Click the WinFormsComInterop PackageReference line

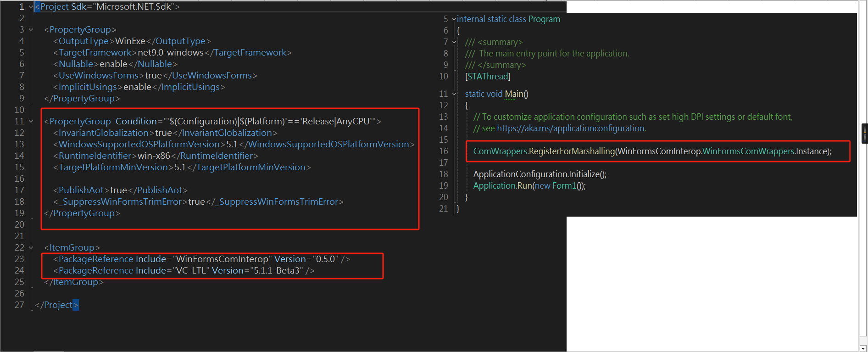[201, 259]
